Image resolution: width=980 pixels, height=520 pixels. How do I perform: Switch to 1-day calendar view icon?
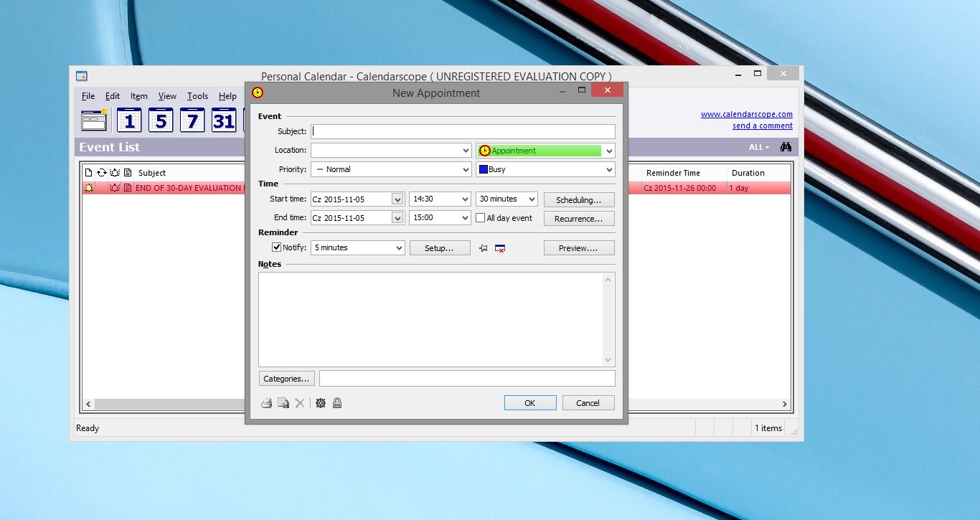click(129, 120)
